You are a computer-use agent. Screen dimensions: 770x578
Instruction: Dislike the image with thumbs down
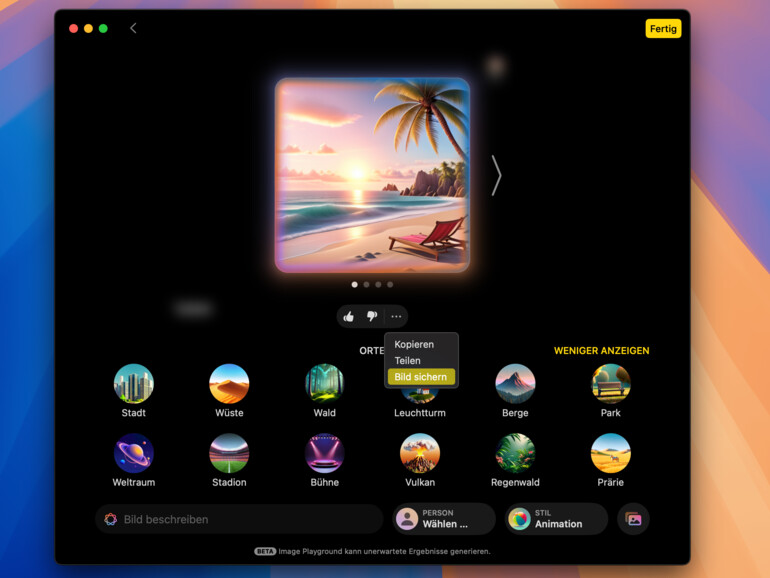[x=372, y=317]
